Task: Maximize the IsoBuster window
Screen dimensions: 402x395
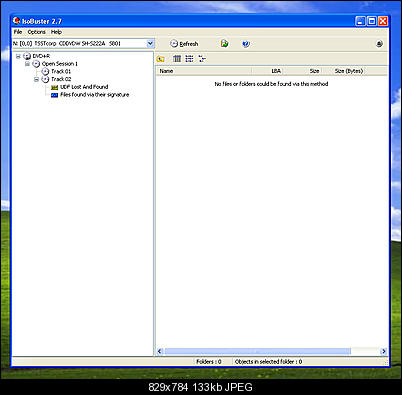Action: 371,21
